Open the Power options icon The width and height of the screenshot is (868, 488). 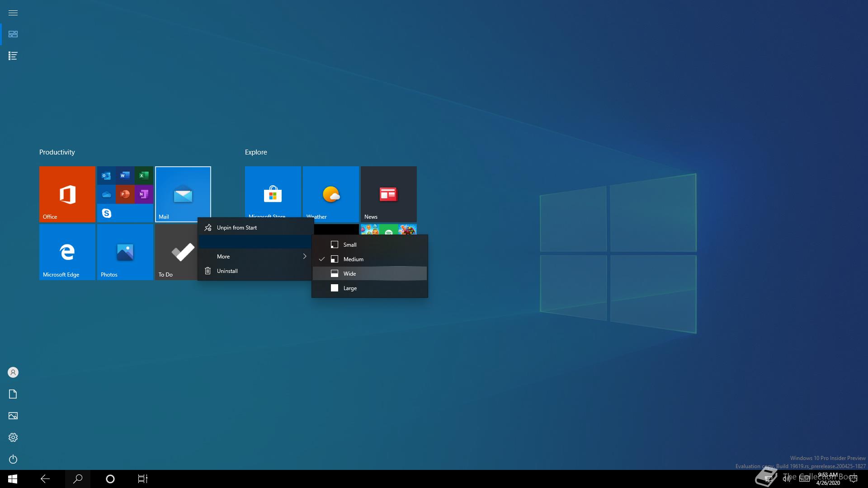(13, 459)
